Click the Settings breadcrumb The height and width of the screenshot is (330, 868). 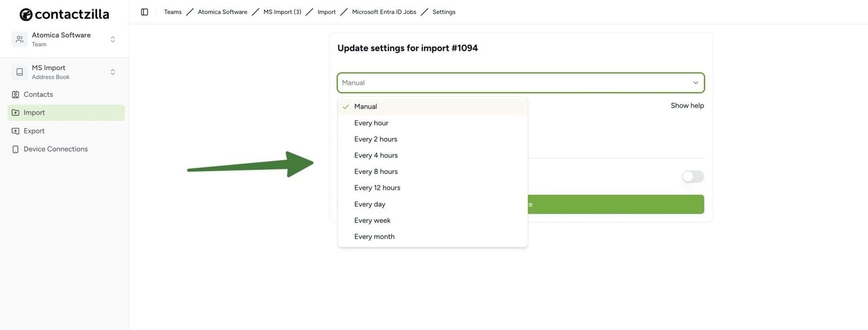point(444,12)
